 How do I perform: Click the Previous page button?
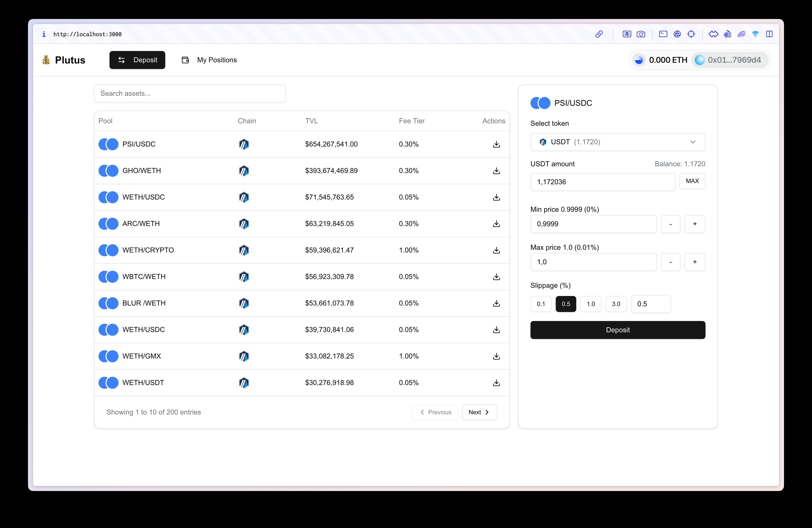pos(435,412)
